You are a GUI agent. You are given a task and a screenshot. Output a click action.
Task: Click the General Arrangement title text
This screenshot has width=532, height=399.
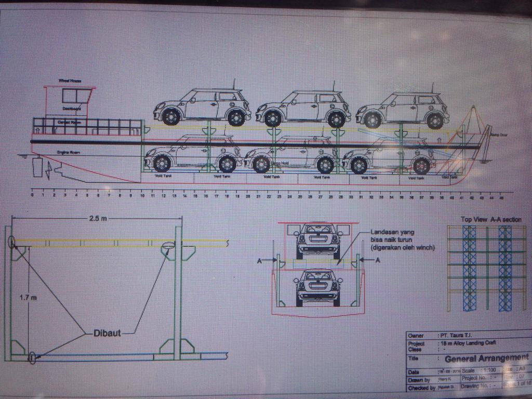[x=486, y=358]
